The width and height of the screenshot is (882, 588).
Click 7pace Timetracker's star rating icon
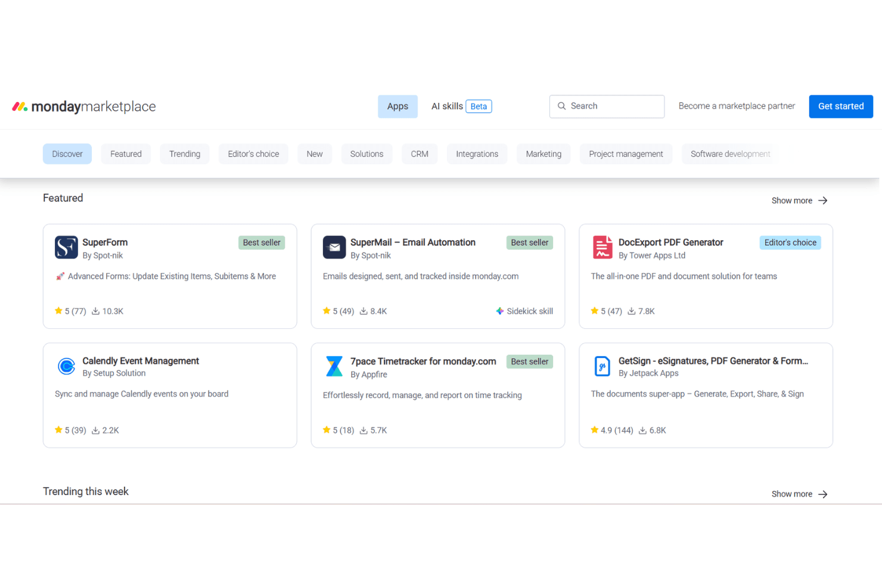327,430
